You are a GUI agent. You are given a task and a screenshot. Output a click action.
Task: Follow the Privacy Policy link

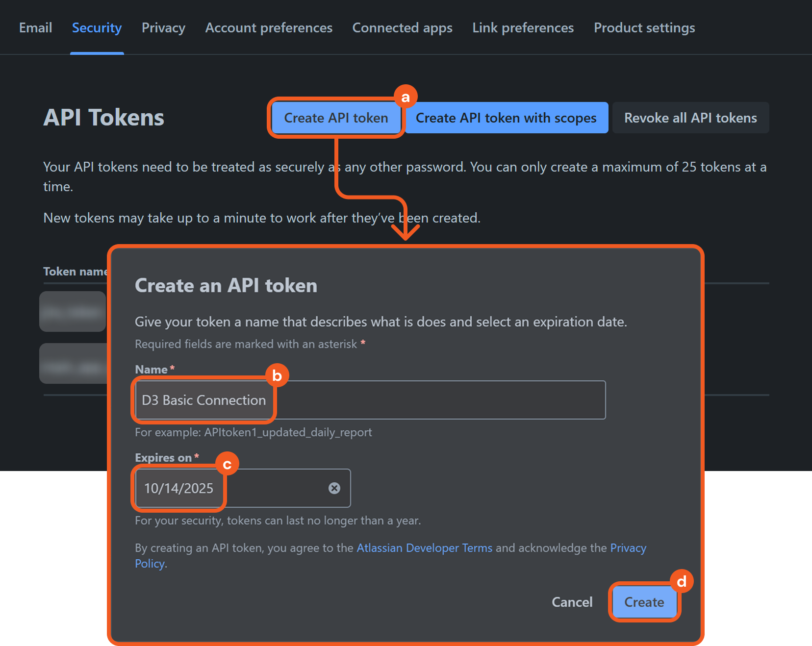628,548
